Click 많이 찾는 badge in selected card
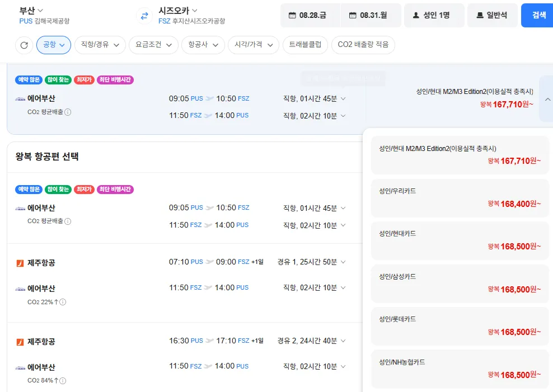The image size is (553, 392). [x=58, y=80]
